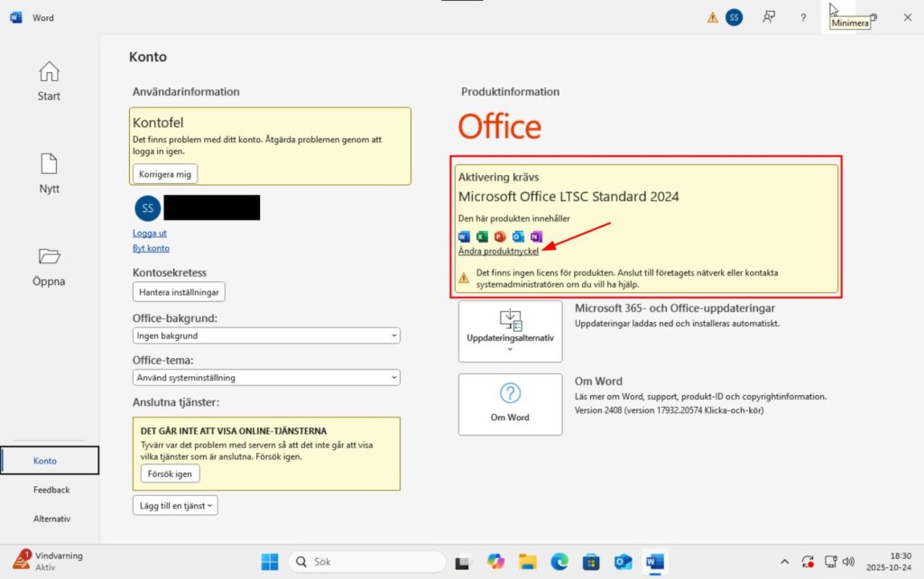Expand Uppdateringsalternativ update options
The image size is (924, 579).
510,331
